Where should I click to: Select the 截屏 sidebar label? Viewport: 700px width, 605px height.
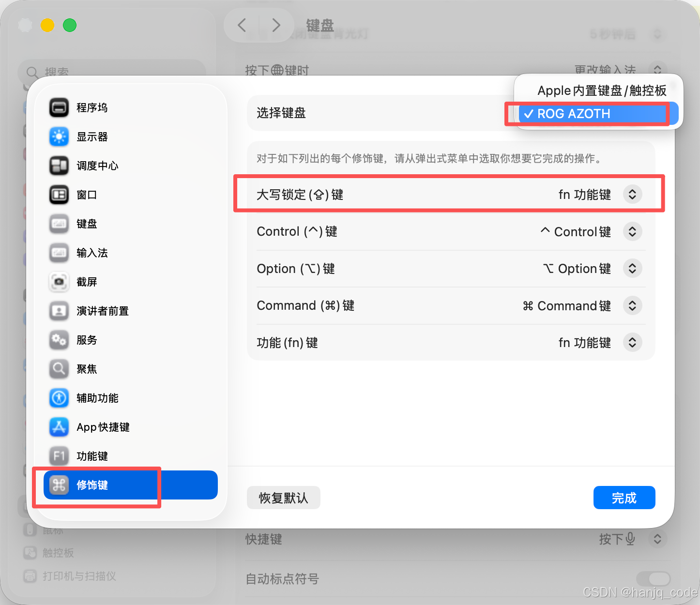point(87,282)
